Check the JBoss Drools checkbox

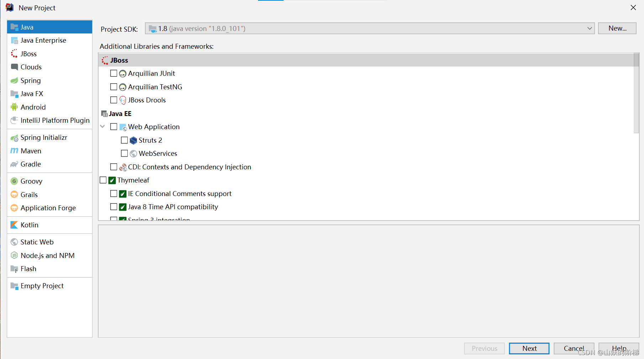(x=114, y=100)
